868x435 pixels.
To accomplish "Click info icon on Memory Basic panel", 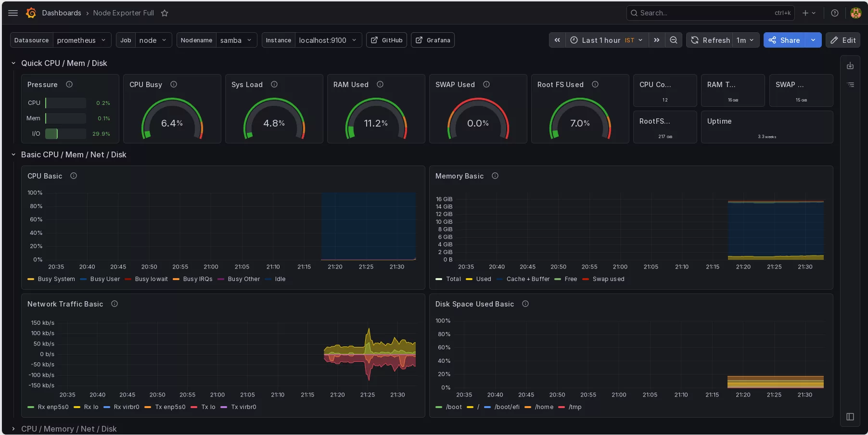I will tap(495, 176).
